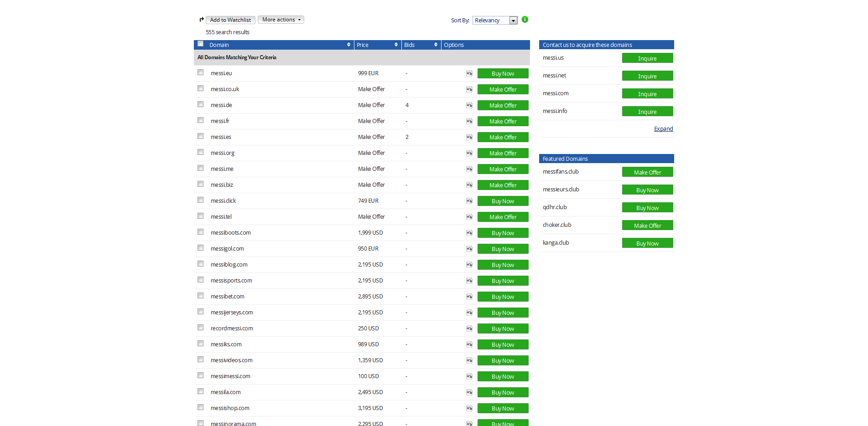Click the watchlist icon for messigol.com

pyautogui.click(x=469, y=249)
